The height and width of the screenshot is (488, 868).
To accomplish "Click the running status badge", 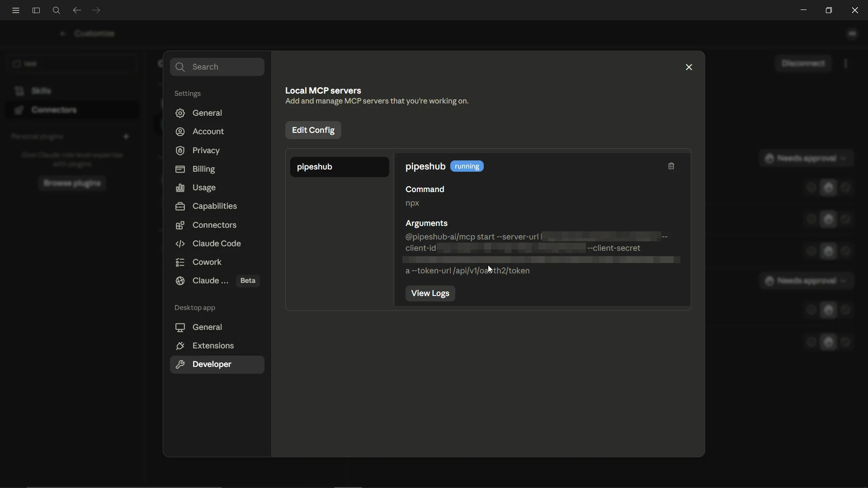I will click(467, 166).
